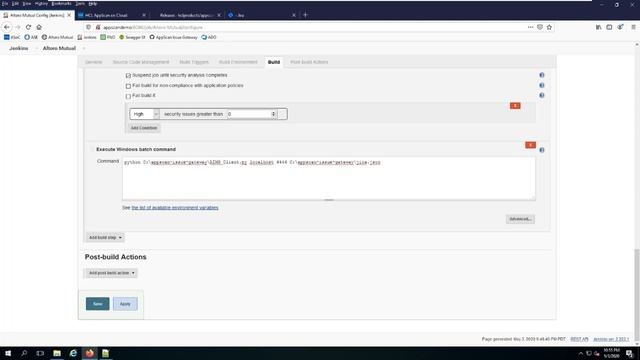Show help for Suspend job option

(x=542, y=75)
